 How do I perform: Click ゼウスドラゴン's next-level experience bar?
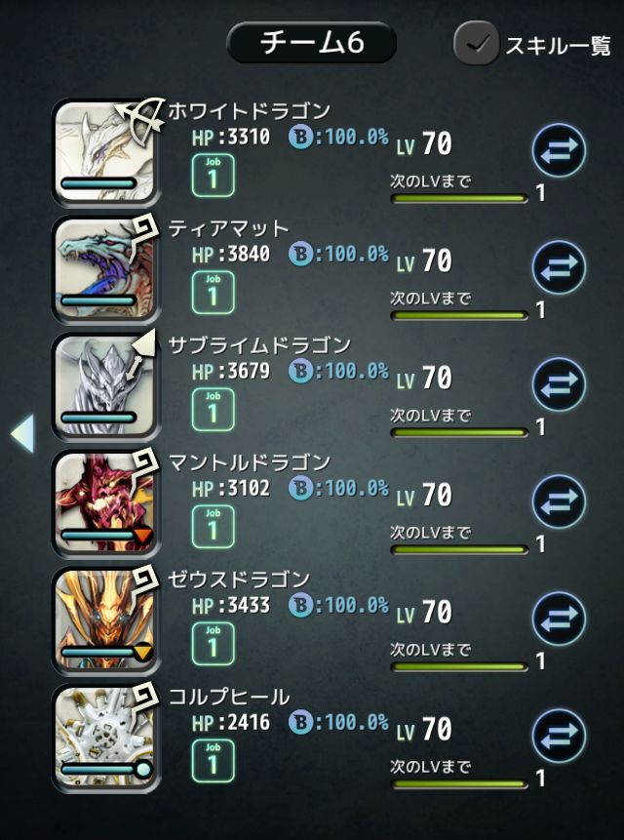tap(459, 667)
